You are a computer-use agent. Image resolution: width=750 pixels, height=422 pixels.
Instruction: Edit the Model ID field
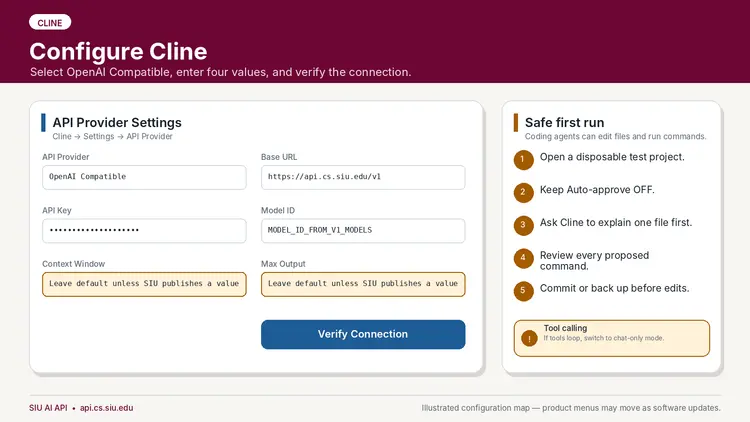click(363, 231)
